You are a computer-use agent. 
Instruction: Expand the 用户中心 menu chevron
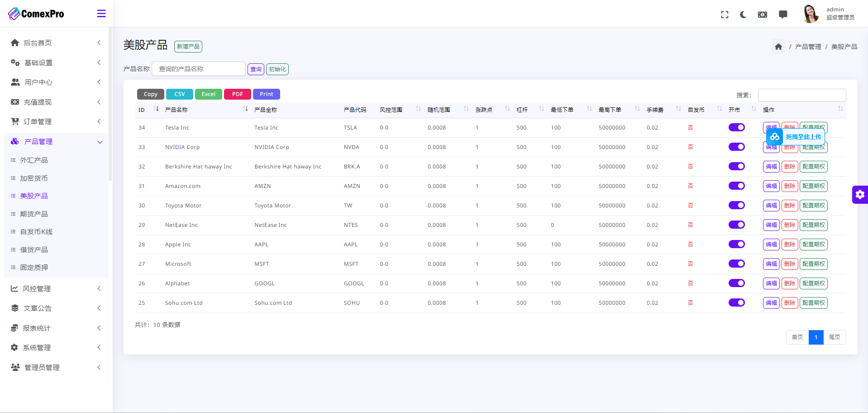[99, 82]
